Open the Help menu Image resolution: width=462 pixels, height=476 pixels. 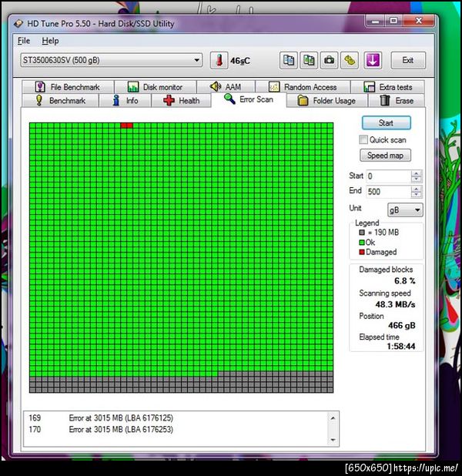click(x=50, y=41)
